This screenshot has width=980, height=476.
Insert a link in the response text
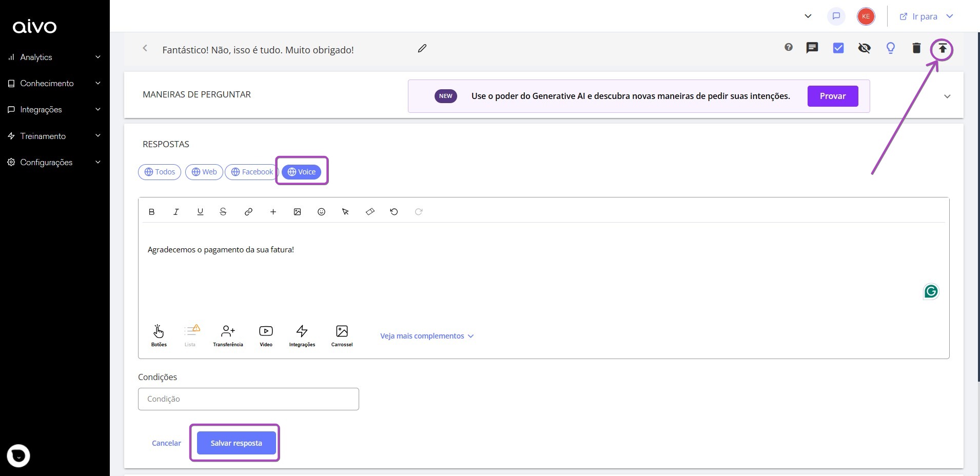(x=248, y=212)
